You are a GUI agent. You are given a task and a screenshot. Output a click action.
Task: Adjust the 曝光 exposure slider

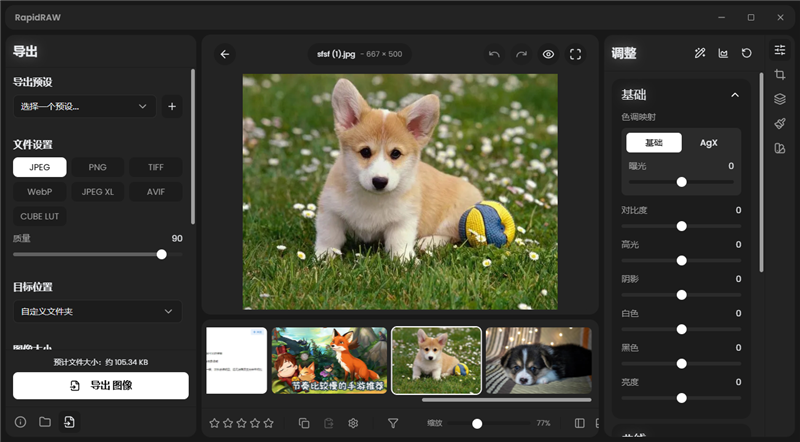(x=681, y=182)
